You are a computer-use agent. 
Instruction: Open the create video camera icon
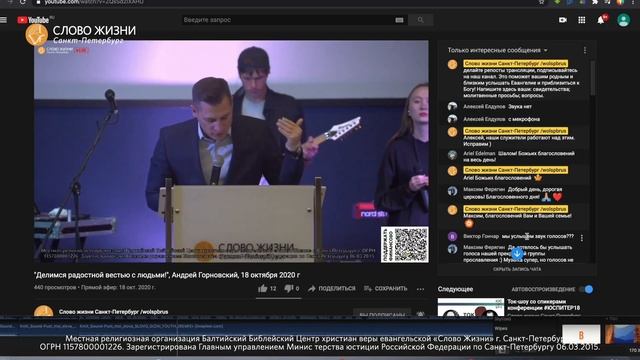(563, 20)
